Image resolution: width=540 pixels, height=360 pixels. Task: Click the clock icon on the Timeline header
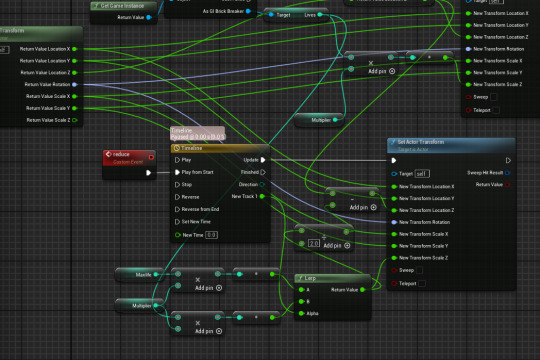(x=177, y=148)
